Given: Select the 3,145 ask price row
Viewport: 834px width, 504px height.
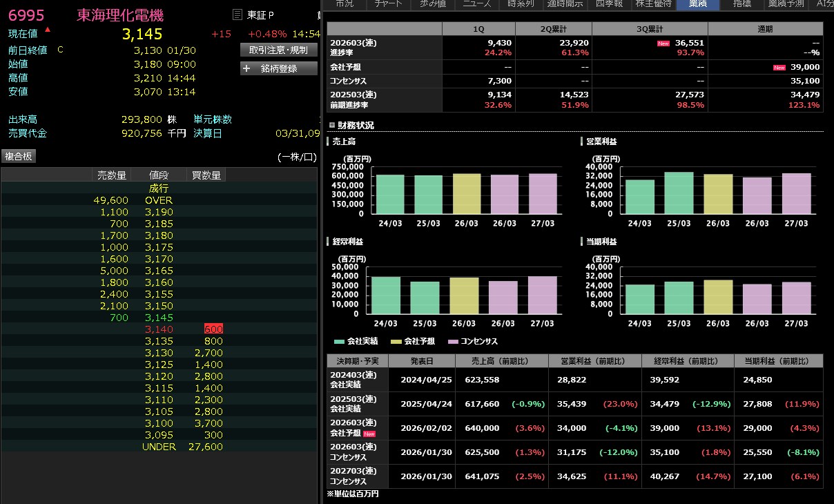Looking at the screenshot, I should point(159,318).
